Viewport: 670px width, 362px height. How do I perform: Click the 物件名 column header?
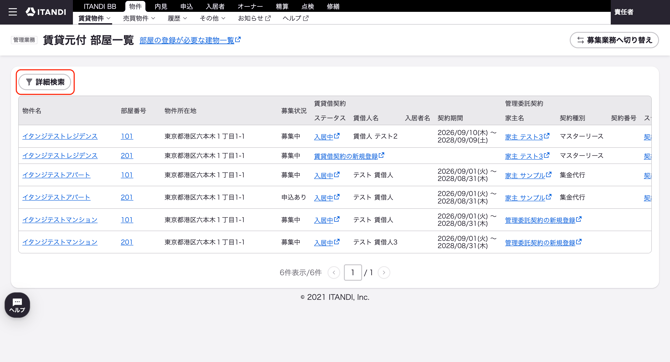(x=32, y=111)
